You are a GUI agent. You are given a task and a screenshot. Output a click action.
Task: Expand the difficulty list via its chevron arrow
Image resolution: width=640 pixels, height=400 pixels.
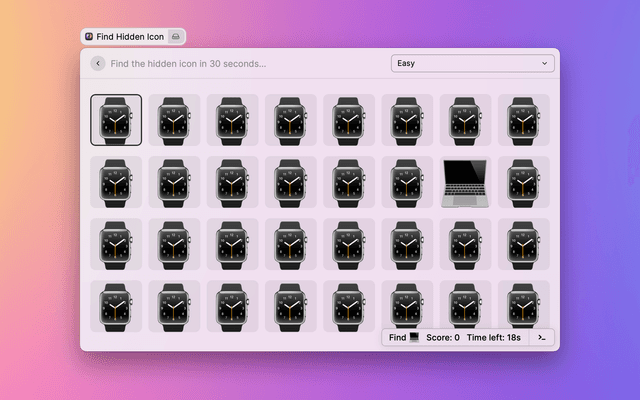pyautogui.click(x=545, y=63)
